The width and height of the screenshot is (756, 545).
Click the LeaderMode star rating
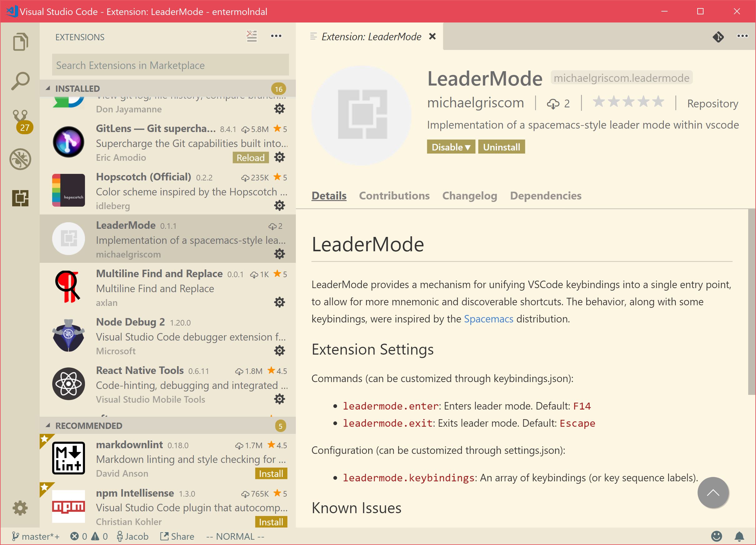click(x=628, y=102)
